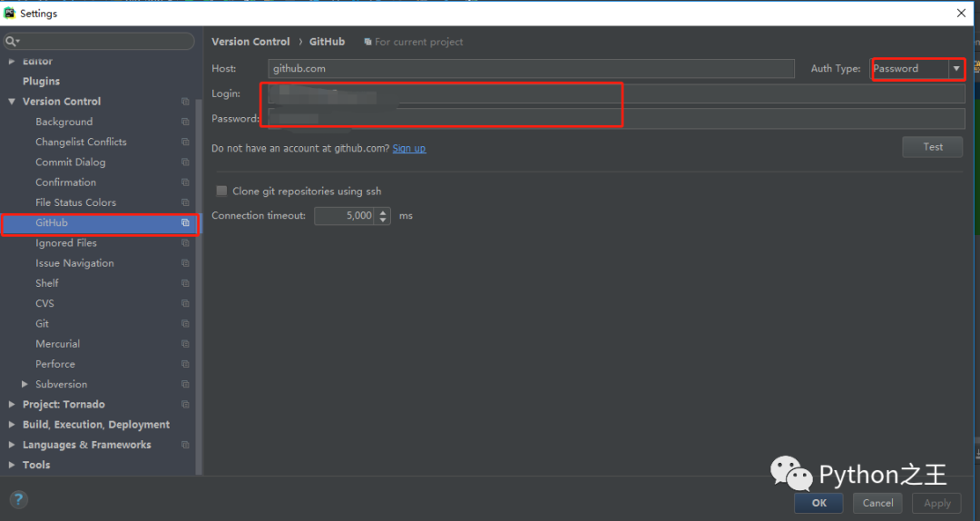Click project-level icon beside Background
Screen dimensions: 980x521
(185, 122)
